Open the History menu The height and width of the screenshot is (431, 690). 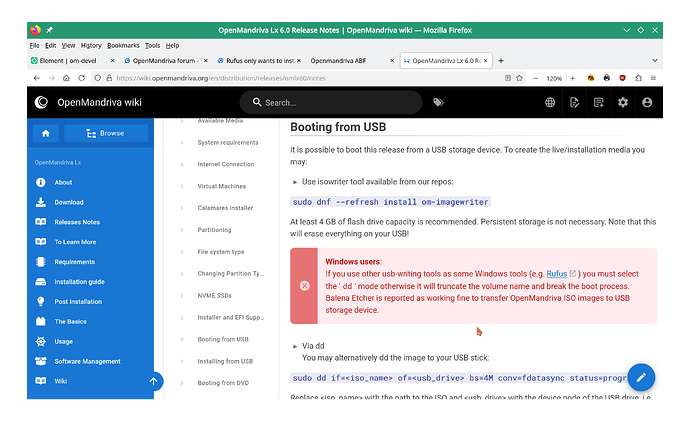point(91,45)
